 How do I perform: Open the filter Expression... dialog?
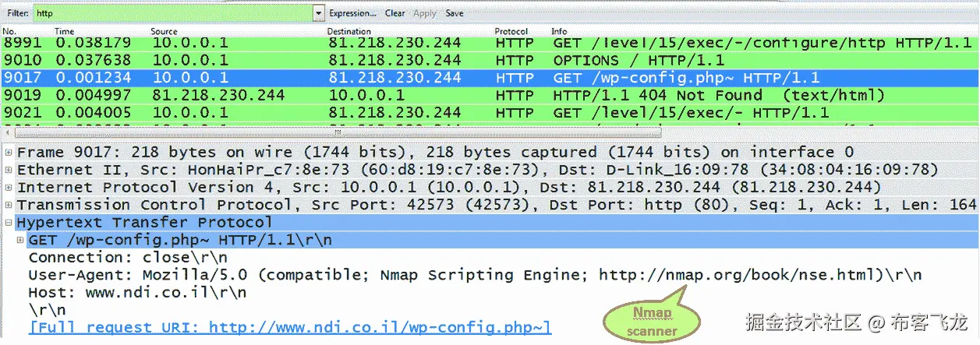point(352,13)
